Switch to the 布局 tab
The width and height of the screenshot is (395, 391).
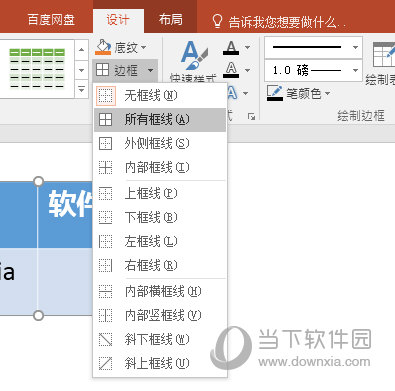pos(171,20)
